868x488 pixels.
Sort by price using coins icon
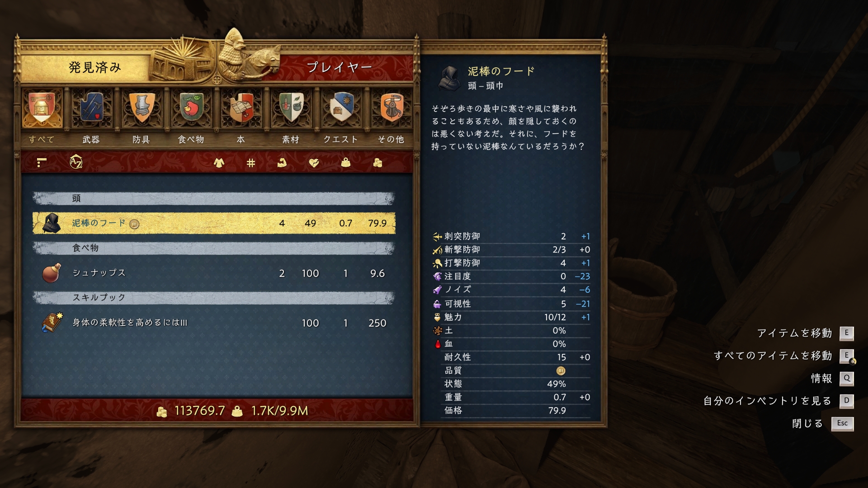[x=378, y=163]
